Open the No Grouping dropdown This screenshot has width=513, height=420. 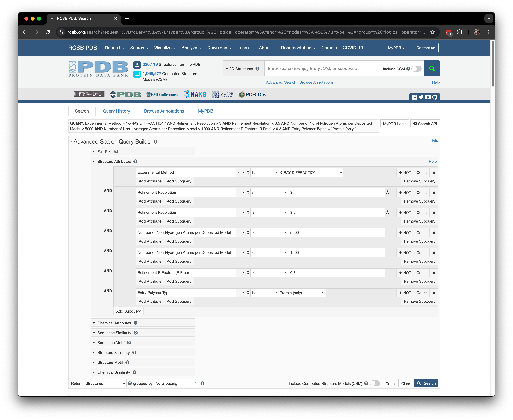176,383
